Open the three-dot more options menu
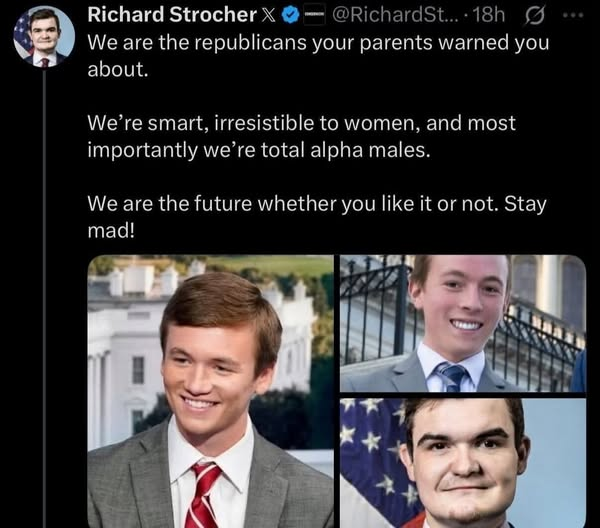Viewport: 600px width, 528px height. point(571,16)
